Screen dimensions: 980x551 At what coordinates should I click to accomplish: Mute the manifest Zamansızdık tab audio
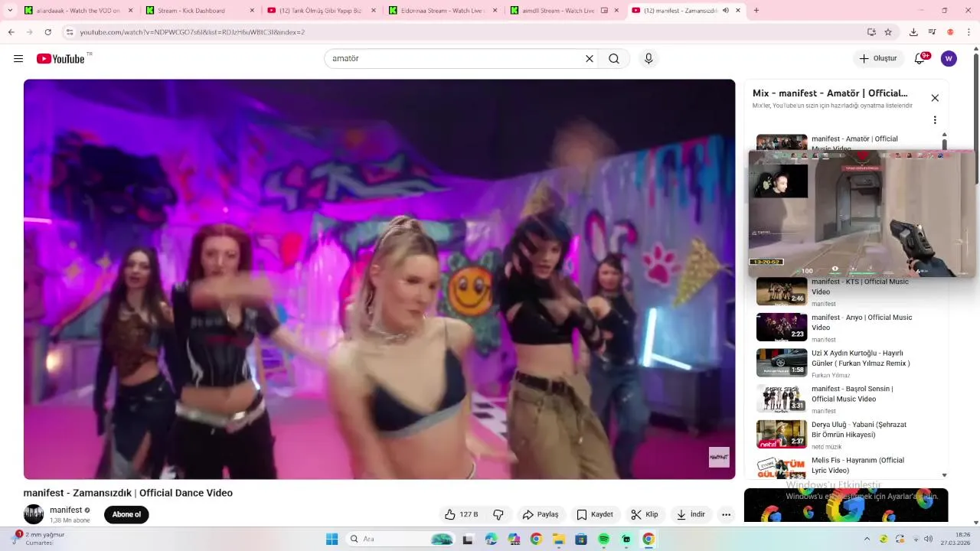pyautogui.click(x=726, y=11)
